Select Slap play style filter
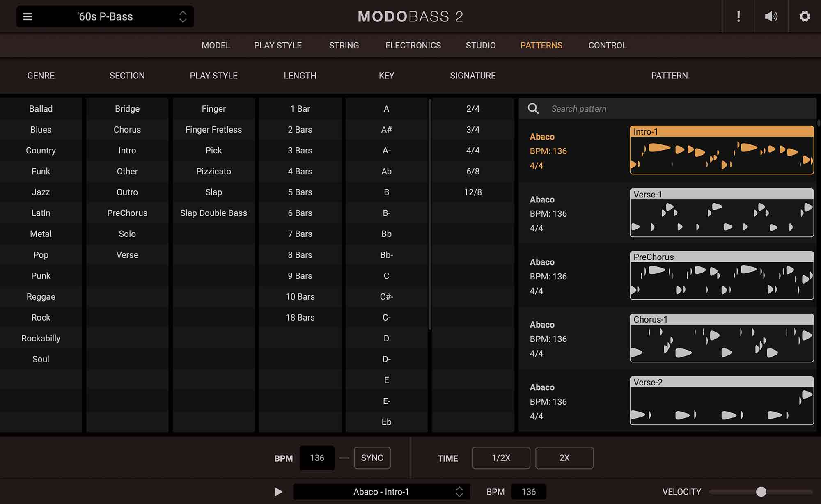The height and width of the screenshot is (504, 821). point(213,192)
